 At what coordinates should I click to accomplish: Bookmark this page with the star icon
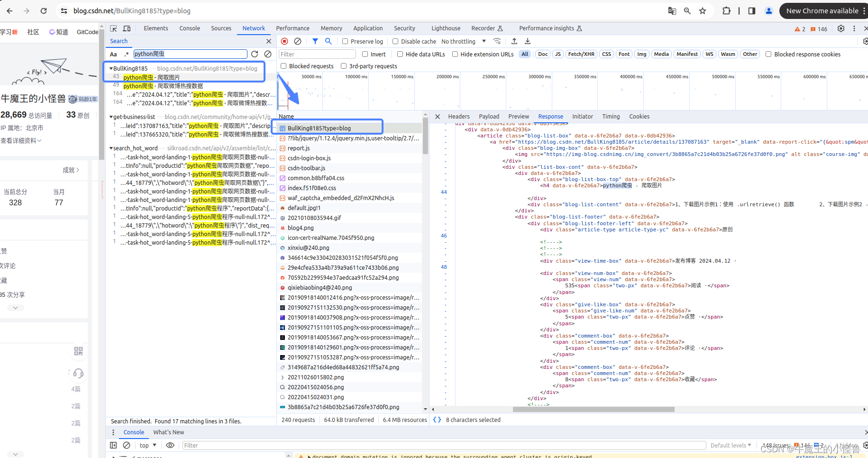coord(703,10)
